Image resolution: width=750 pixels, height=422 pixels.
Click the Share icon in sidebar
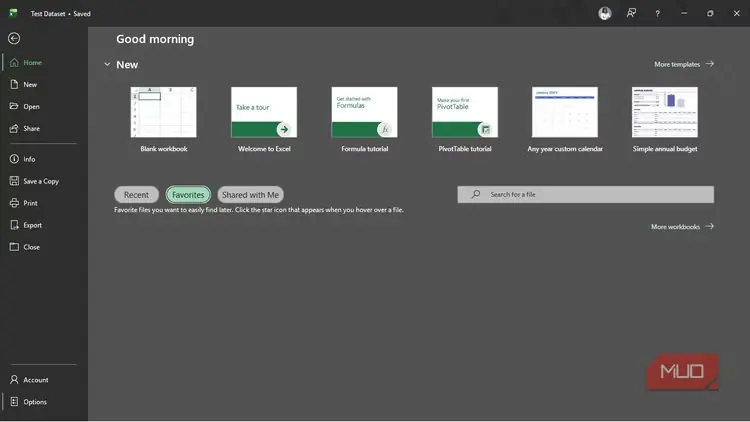coord(14,129)
